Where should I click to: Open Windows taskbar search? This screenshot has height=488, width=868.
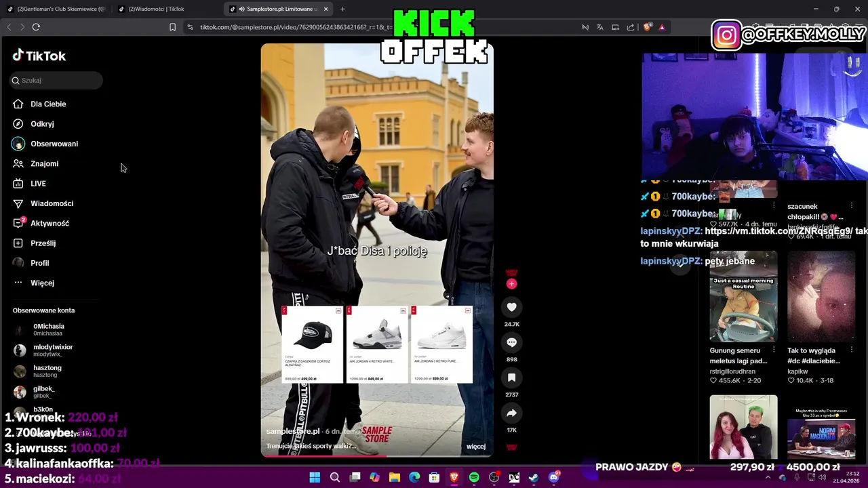coord(334,478)
